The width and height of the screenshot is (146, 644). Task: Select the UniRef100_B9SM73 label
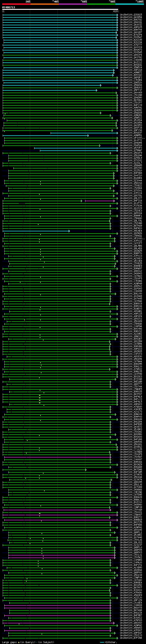pyautogui.click(x=131, y=50)
